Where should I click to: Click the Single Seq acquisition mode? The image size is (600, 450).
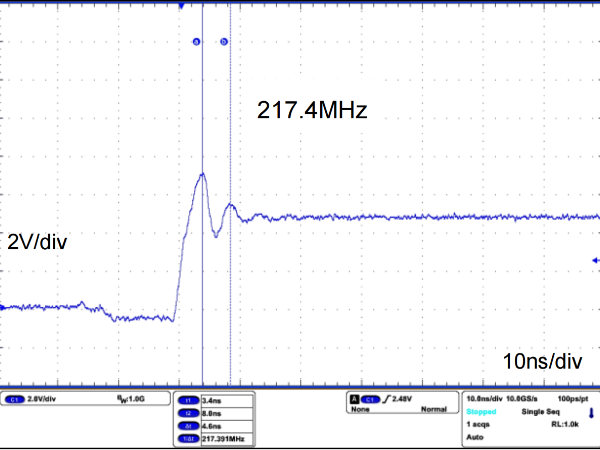point(538,411)
